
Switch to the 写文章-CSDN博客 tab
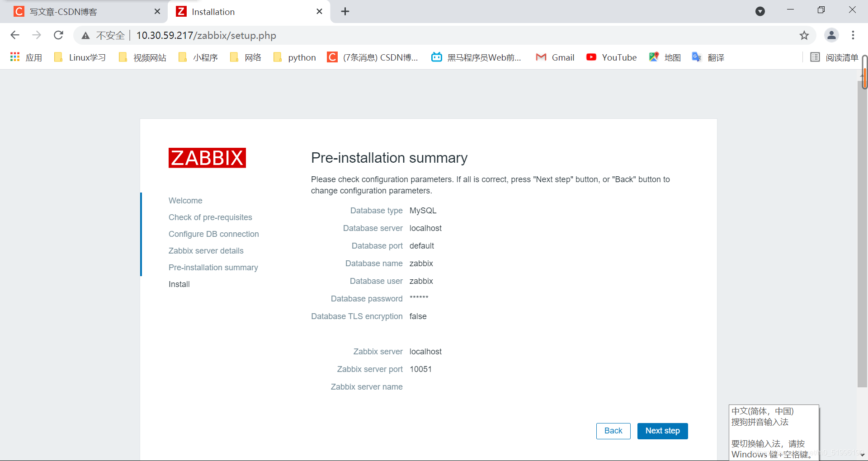pyautogui.click(x=84, y=12)
